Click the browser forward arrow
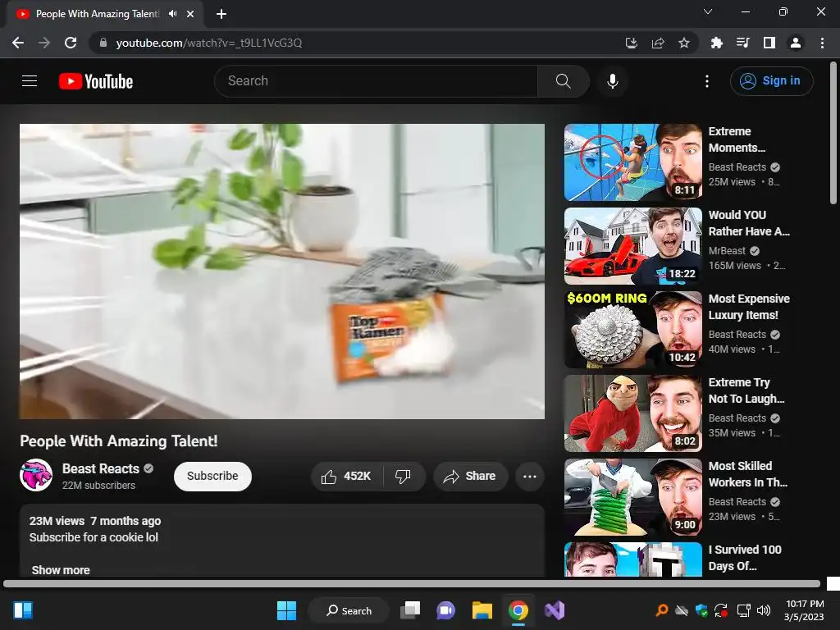The width and height of the screenshot is (840, 630). (44, 43)
